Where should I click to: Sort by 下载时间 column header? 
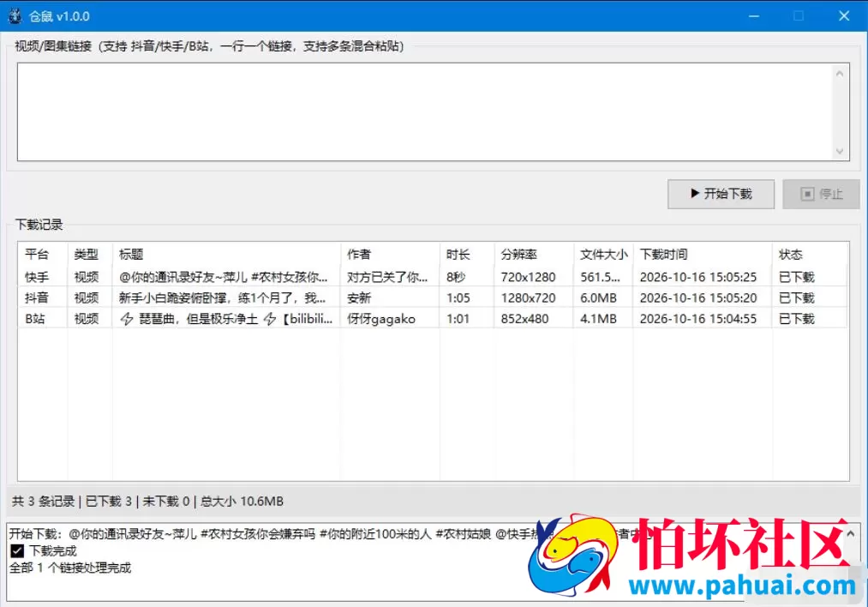coord(664,255)
